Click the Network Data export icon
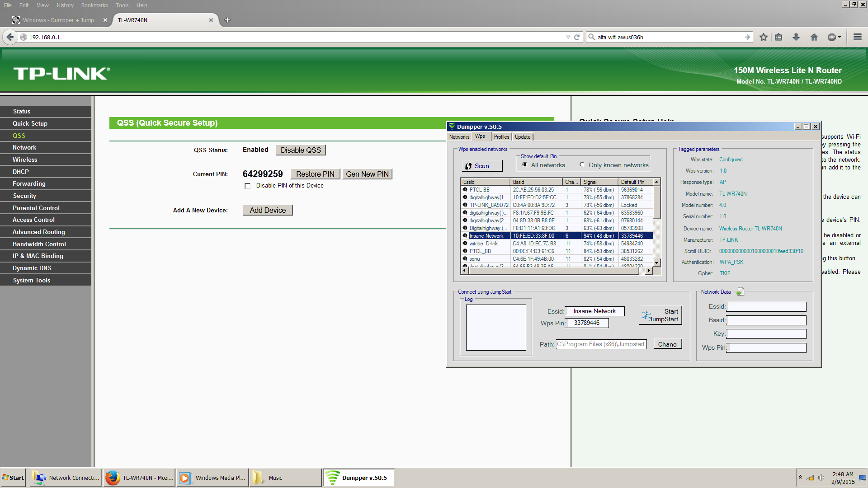The width and height of the screenshot is (868, 488). click(x=740, y=292)
